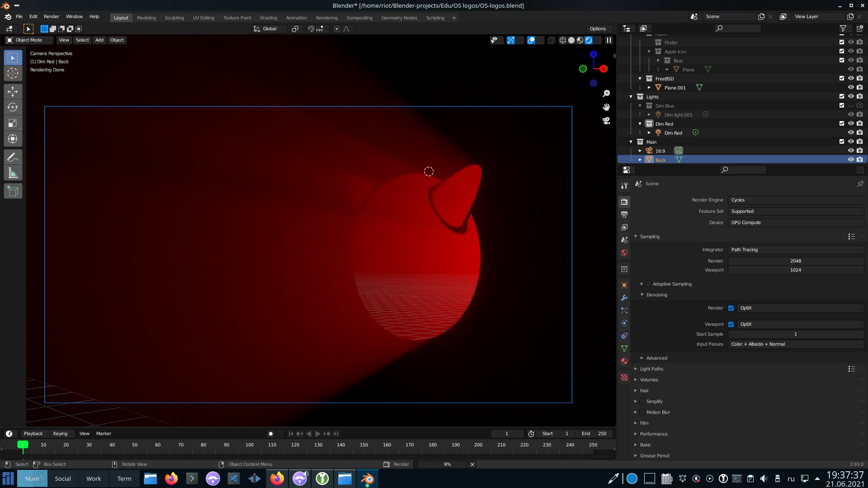The width and height of the screenshot is (868, 488).
Task: Hide the Plane.001 object in viewport
Action: 851,87
